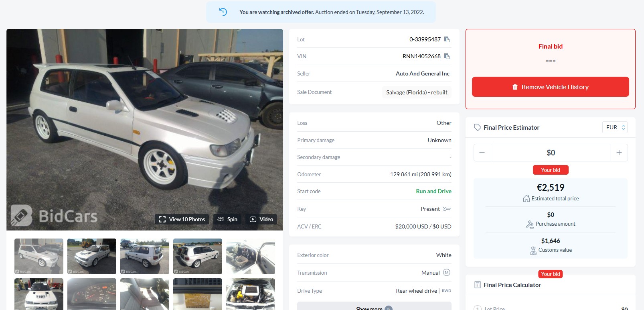
Task: Click the Rear wheel drive value
Action: 417,291
